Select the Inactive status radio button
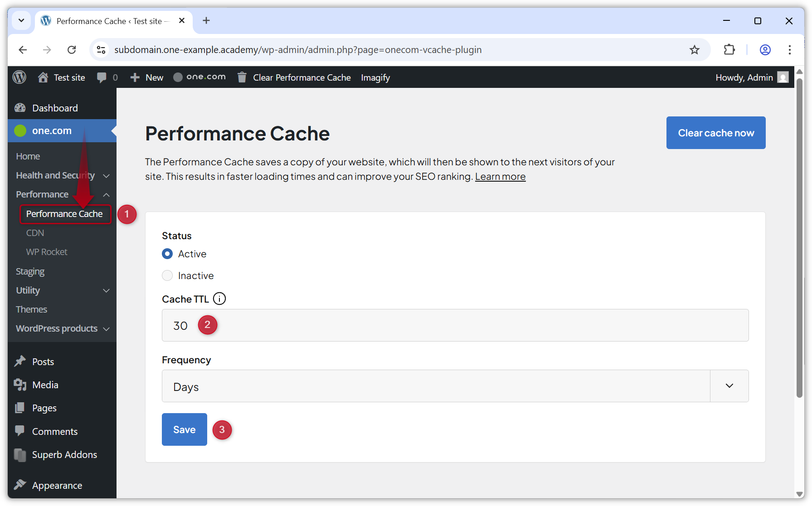 pos(167,275)
